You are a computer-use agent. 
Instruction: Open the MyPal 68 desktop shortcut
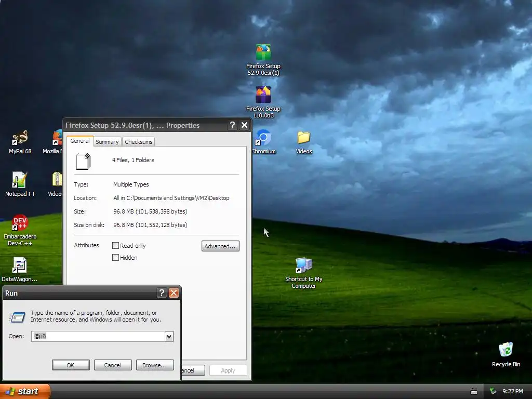pyautogui.click(x=20, y=142)
